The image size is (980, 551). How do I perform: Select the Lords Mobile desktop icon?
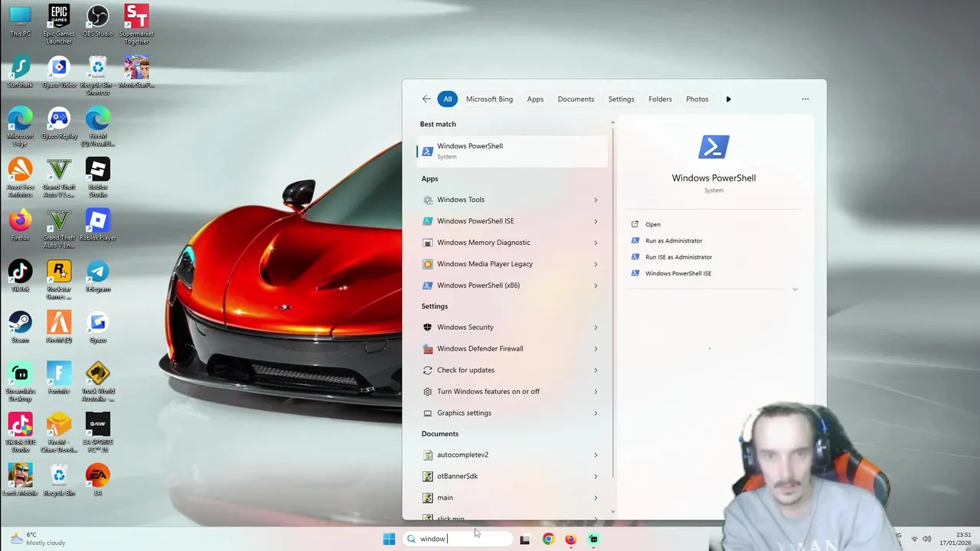point(21,481)
